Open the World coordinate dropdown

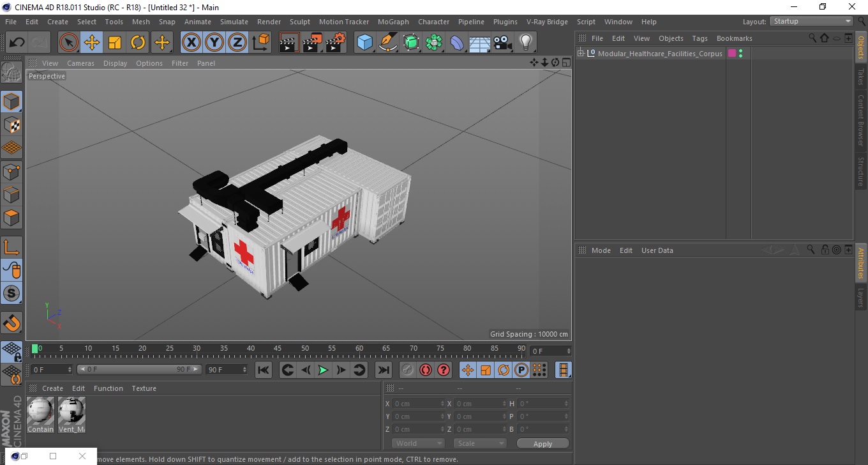[x=419, y=443]
